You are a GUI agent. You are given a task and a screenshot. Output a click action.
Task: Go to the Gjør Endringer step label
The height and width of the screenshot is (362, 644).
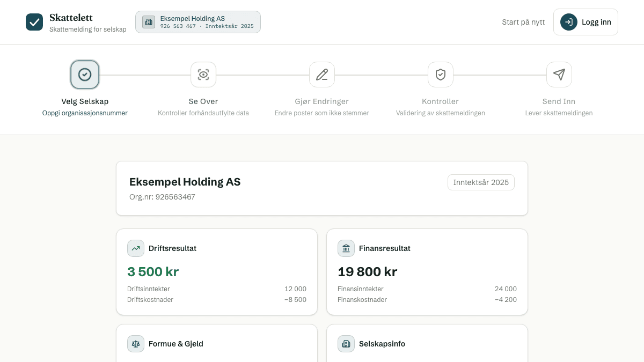322,101
